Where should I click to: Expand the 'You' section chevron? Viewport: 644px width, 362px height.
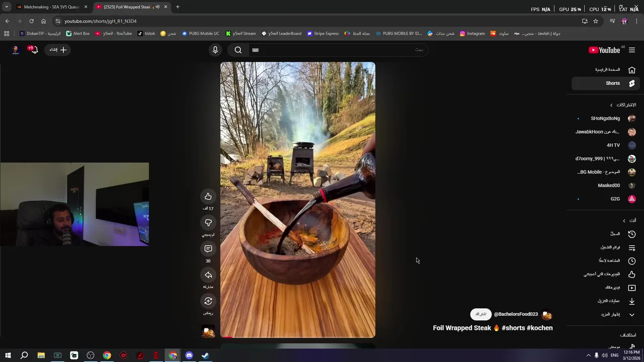624,221
